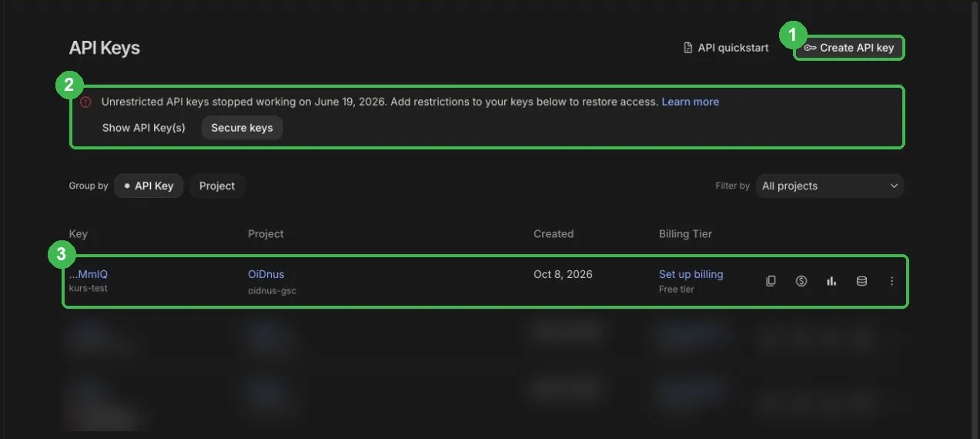Group by API Key option
Screen dimensions: 980x439
149,186
